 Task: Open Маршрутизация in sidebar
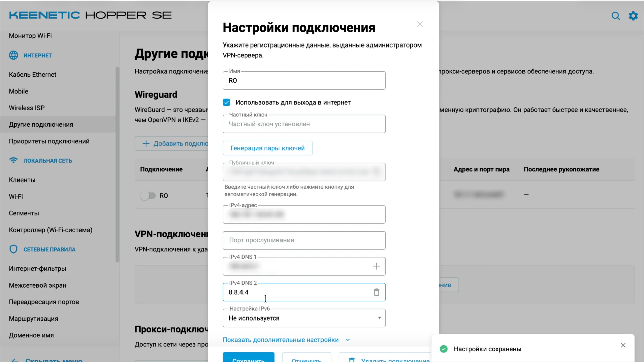coord(33,319)
